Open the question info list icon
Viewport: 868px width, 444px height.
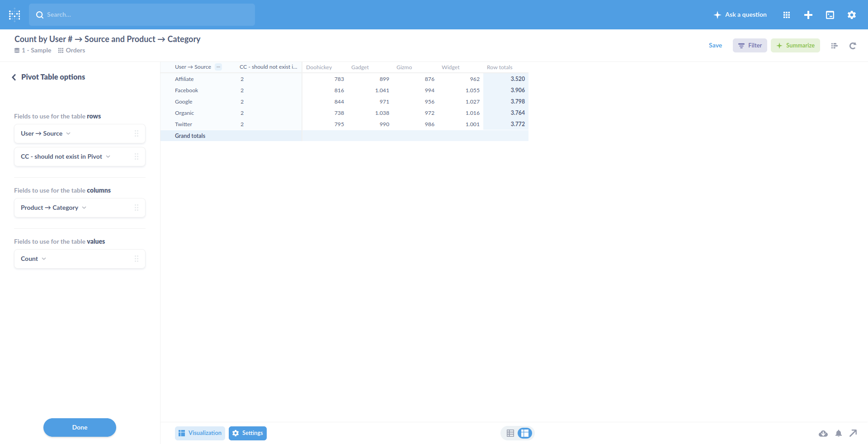(835, 46)
